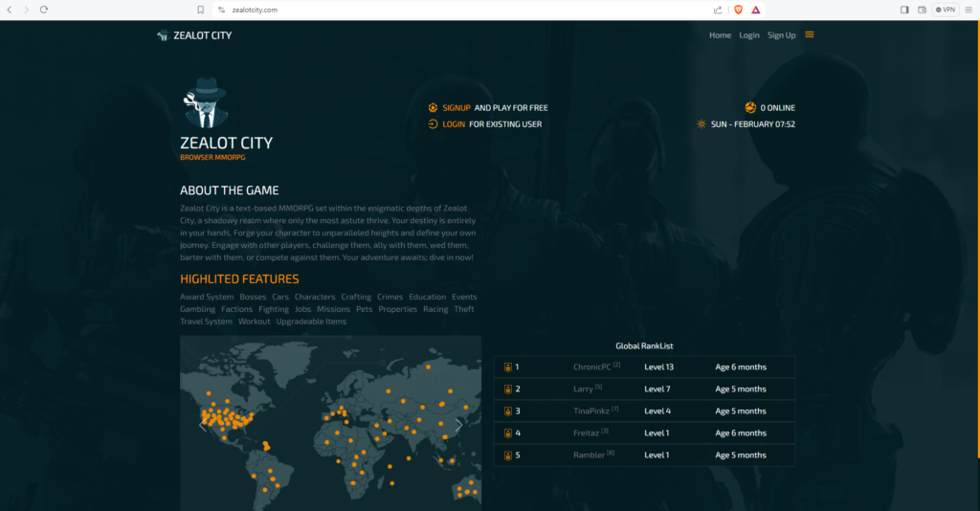The image size is (980, 511).
Task: Go to Home in the navigation
Action: coord(720,35)
